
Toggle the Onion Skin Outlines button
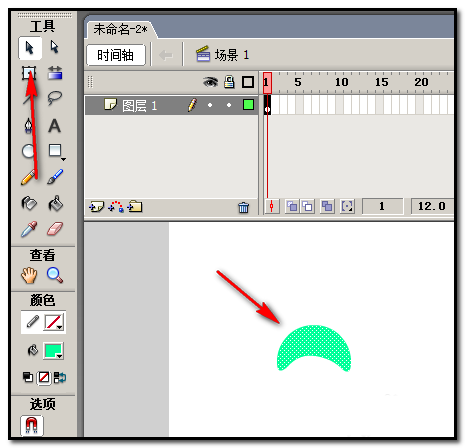307,207
